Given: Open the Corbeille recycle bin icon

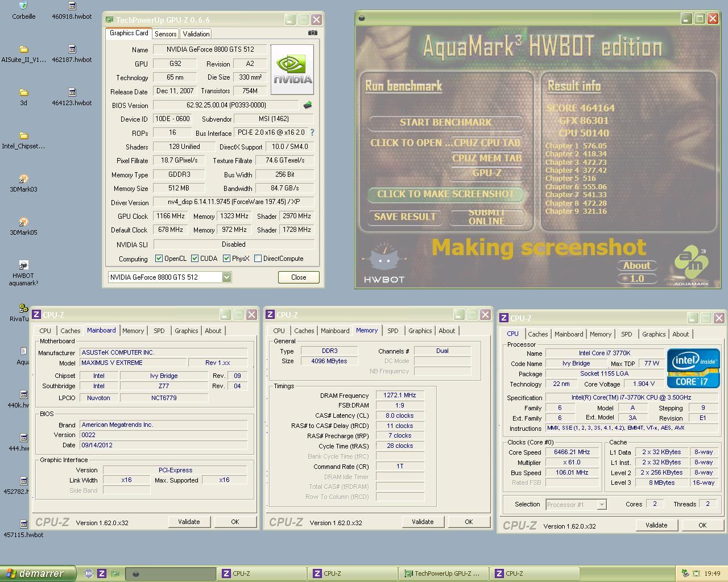Looking at the screenshot, I should coord(23,6).
